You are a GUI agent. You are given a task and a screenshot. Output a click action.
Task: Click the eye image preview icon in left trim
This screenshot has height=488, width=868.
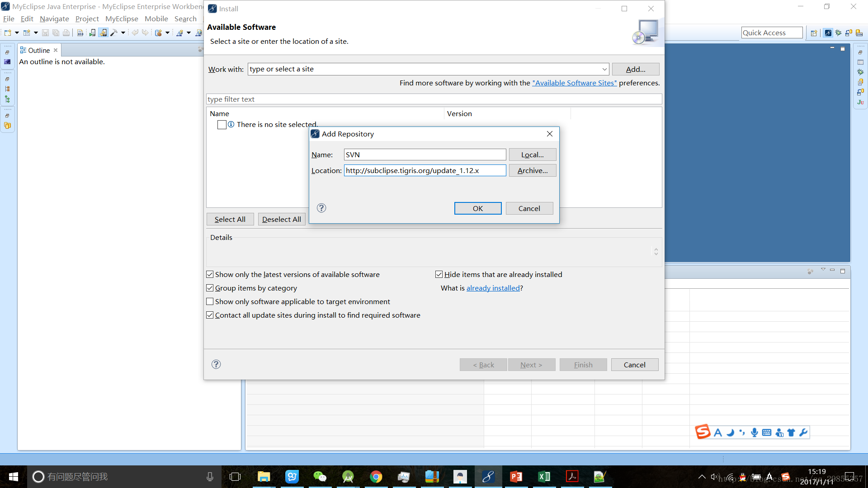click(7, 62)
